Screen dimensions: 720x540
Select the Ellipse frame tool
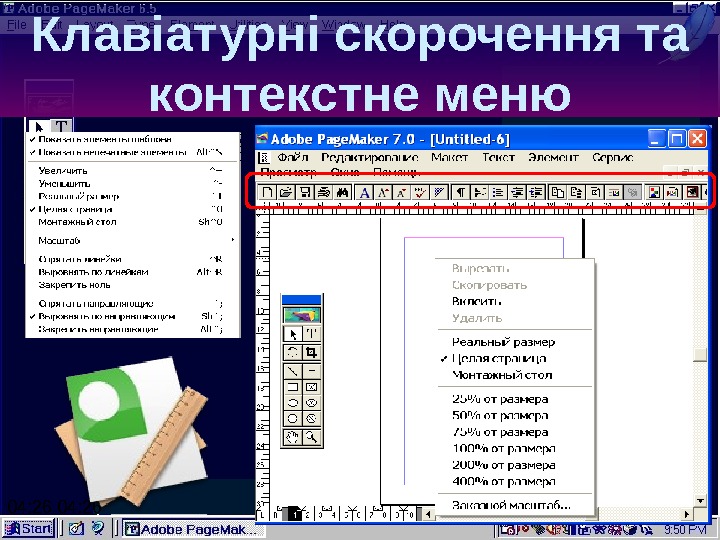point(311,403)
